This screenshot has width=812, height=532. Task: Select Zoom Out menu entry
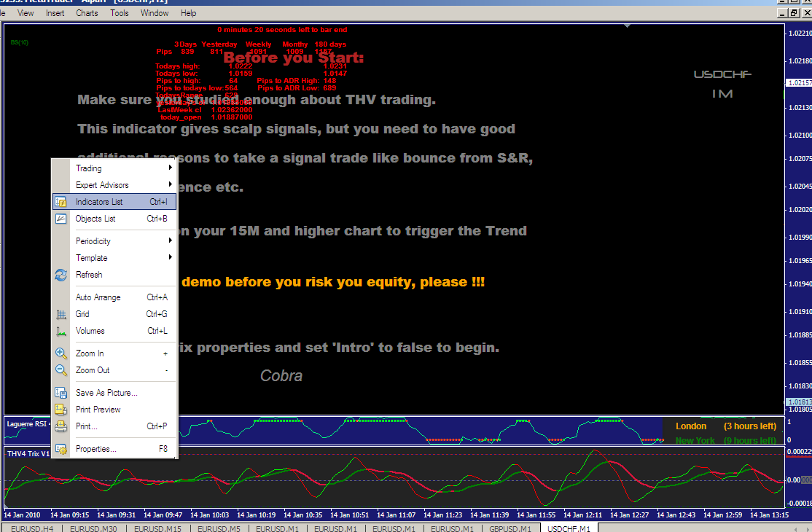point(114,370)
